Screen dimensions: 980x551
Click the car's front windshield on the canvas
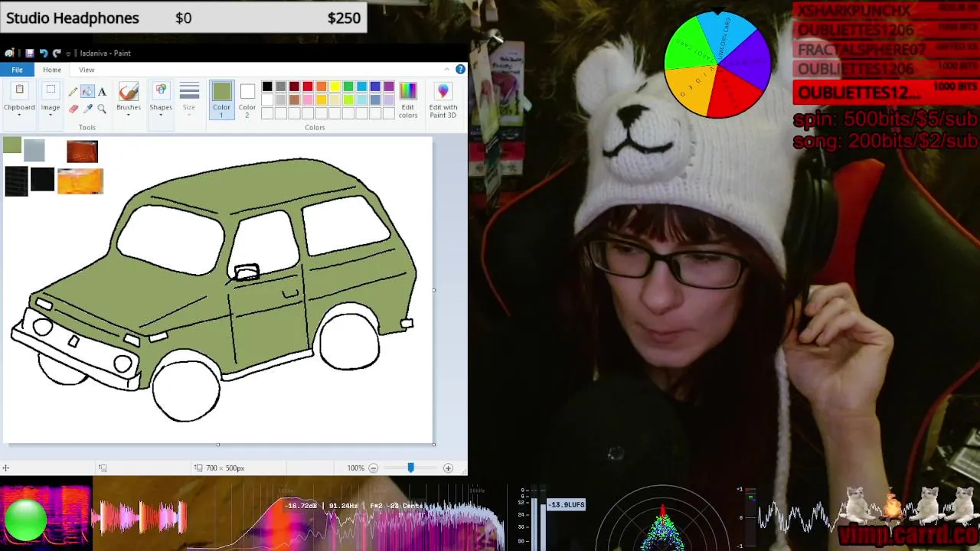pyautogui.click(x=170, y=240)
